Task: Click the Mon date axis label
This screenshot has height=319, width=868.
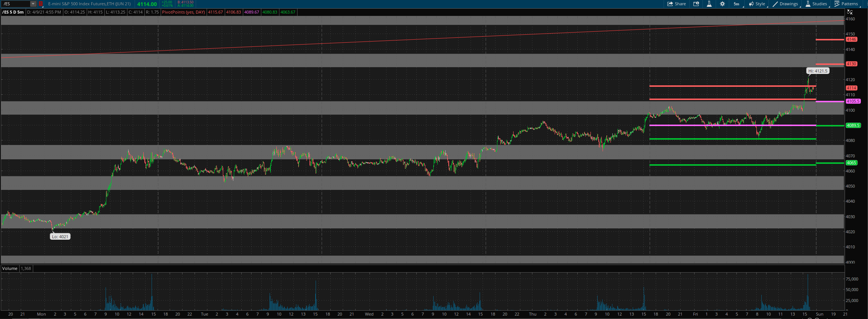Action: click(x=41, y=314)
